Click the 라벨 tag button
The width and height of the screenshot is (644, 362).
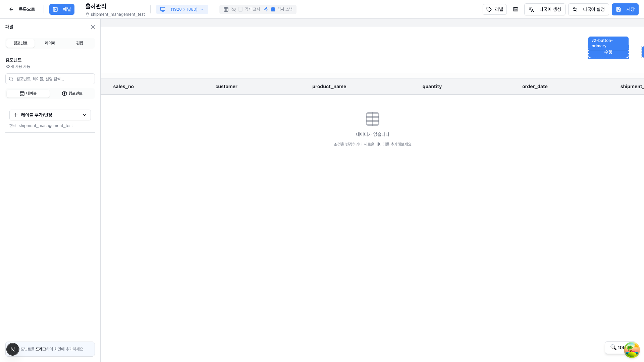(x=494, y=9)
